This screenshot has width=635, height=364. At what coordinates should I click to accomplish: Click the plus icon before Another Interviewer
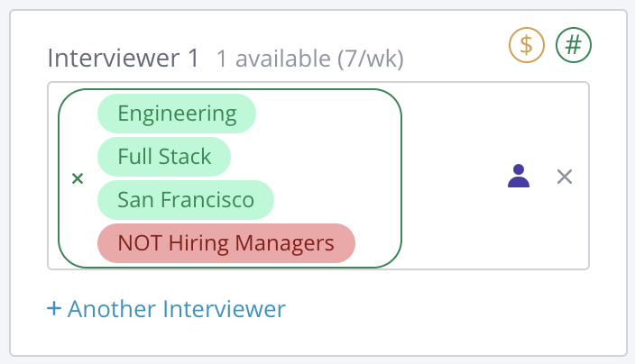coord(54,309)
